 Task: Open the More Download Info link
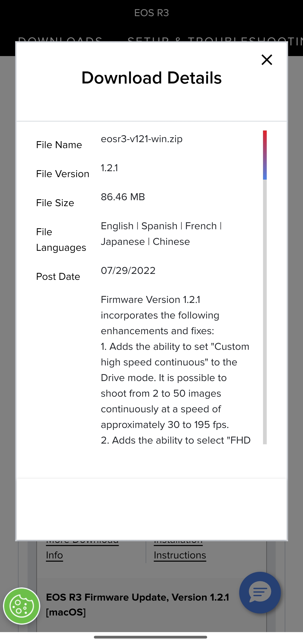point(55,555)
